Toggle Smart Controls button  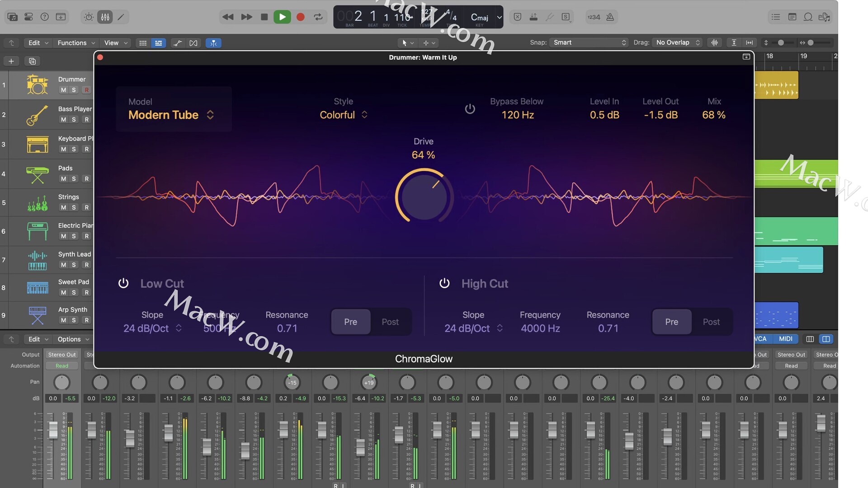pyautogui.click(x=89, y=17)
